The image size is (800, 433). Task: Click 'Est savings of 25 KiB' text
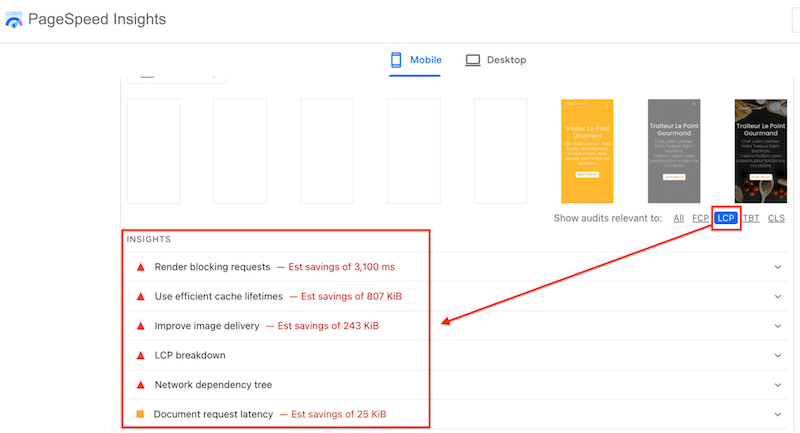(x=338, y=414)
